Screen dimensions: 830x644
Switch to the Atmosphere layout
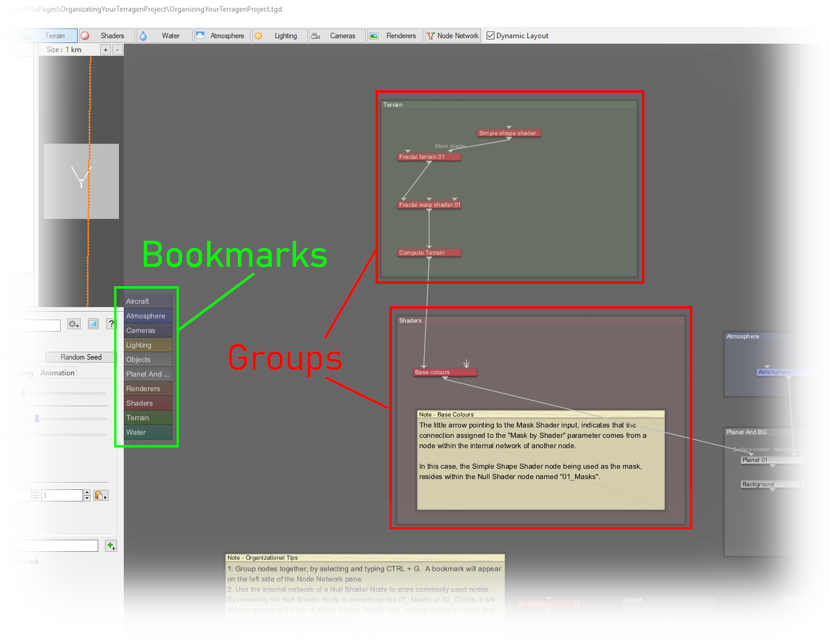tap(222, 36)
